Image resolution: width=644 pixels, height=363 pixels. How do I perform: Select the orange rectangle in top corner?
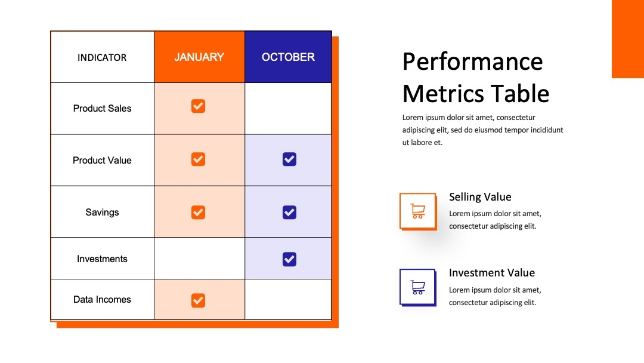click(x=628, y=39)
